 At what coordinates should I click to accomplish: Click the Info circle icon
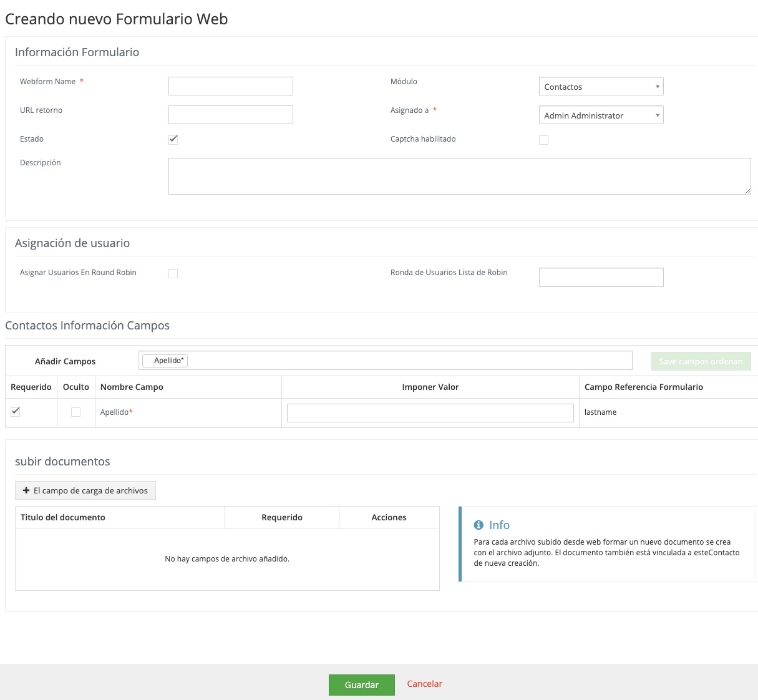(x=479, y=525)
